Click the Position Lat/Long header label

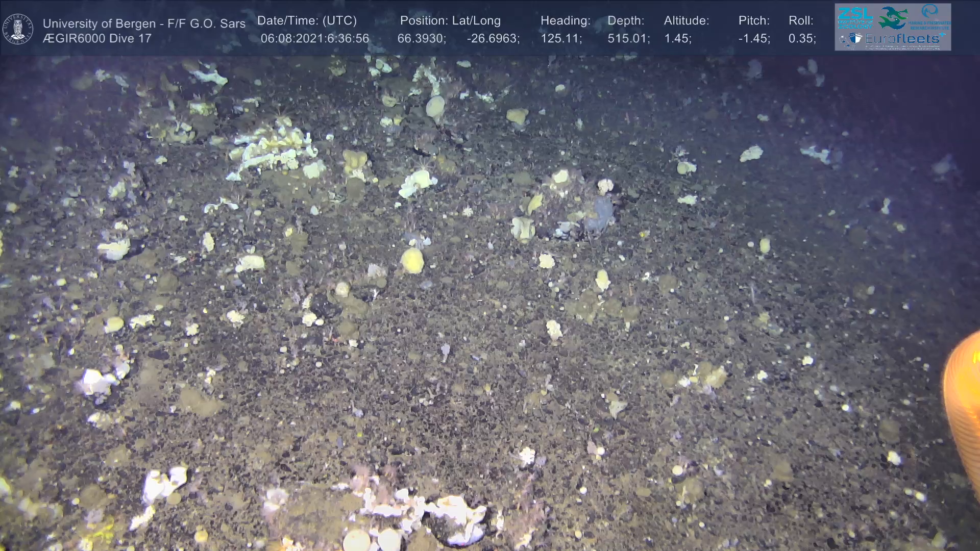(x=450, y=21)
